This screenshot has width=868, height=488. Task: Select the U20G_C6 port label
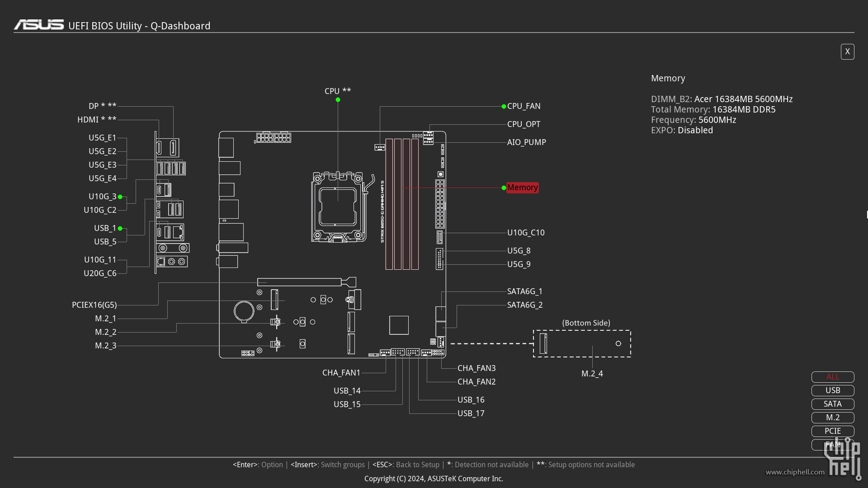[x=100, y=273]
